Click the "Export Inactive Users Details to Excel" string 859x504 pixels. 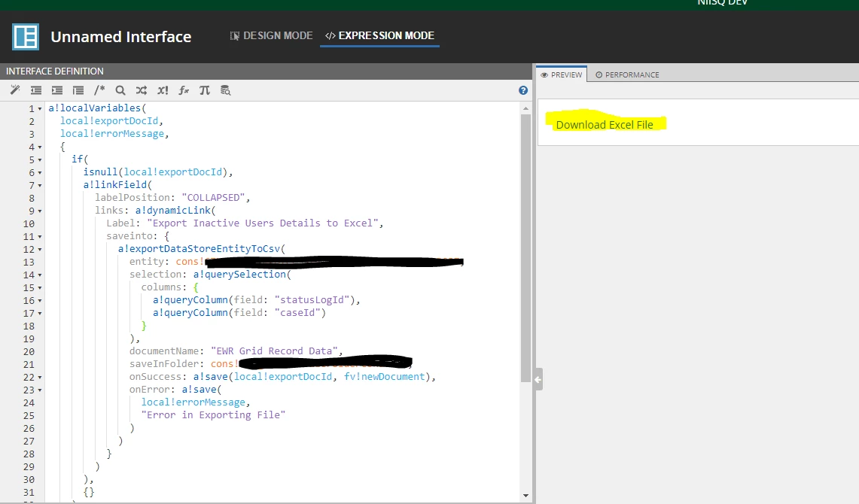click(x=263, y=223)
